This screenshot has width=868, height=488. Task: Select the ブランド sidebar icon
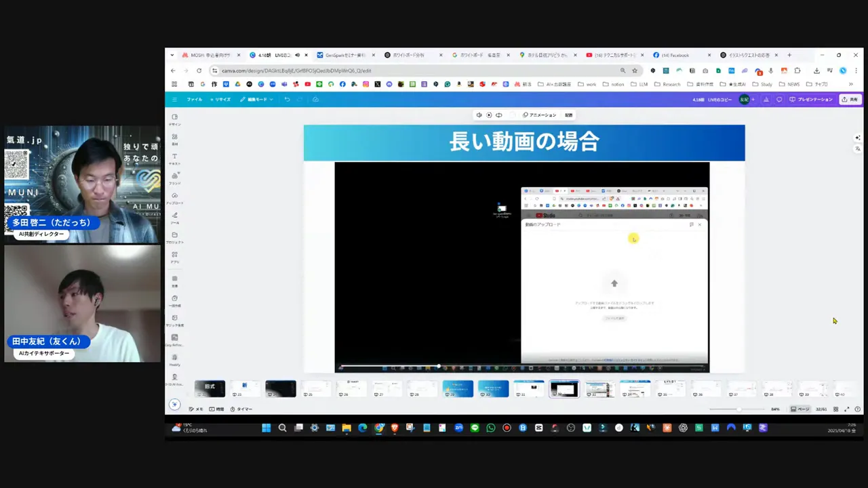click(x=175, y=178)
